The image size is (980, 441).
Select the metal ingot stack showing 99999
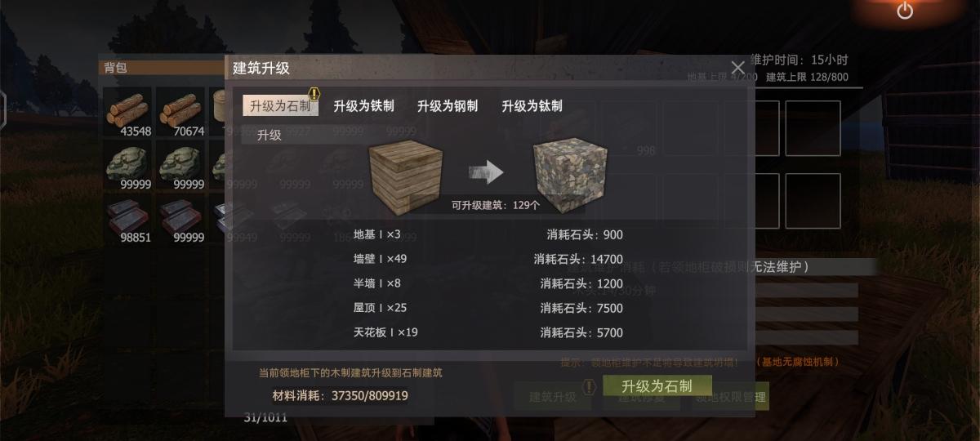[x=181, y=220]
